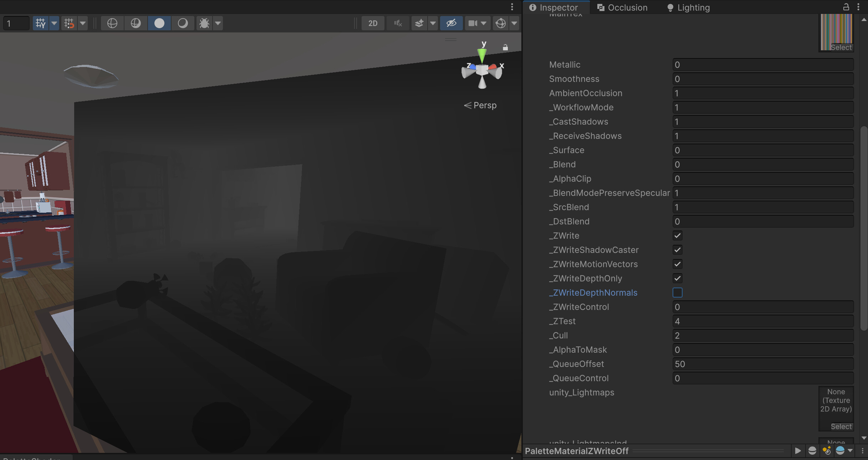The image size is (868, 460).
Task: Click Select on the MainTex texture
Action: point(841,47)
